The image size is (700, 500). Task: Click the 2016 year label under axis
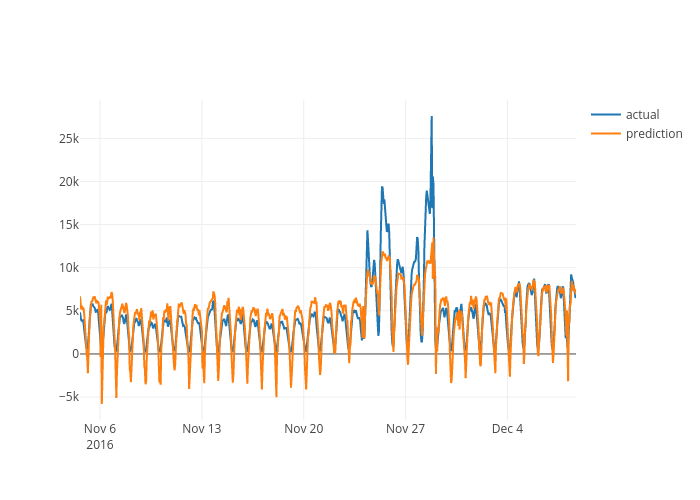100,445
